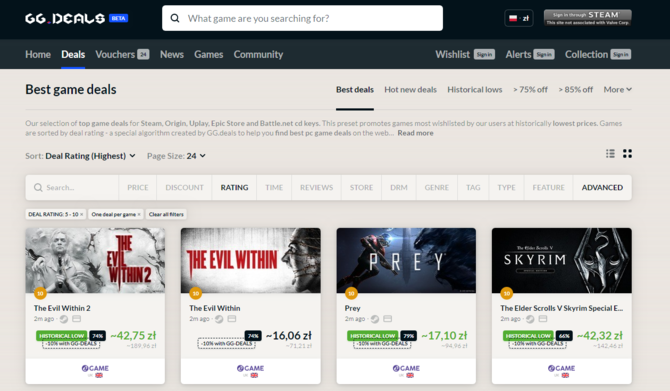Focus the filter Search field
670x391 pixels.
point(72,188)
